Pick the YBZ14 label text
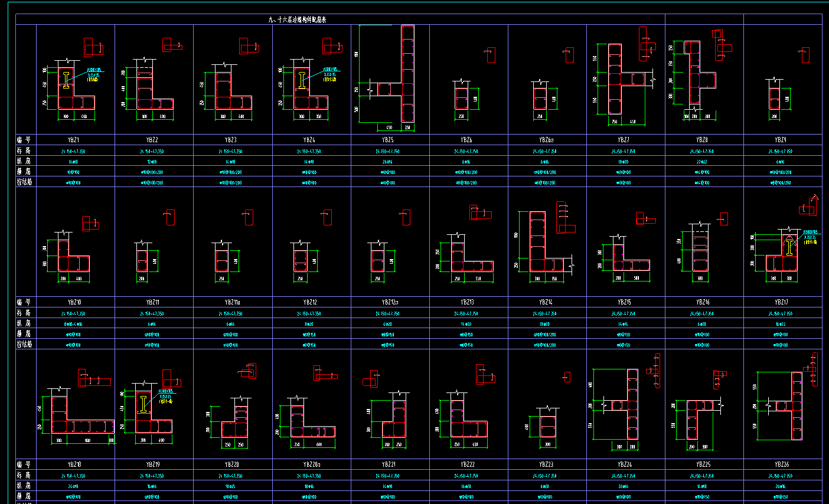The height and width of the screenshot is (504, 829). 546,302
